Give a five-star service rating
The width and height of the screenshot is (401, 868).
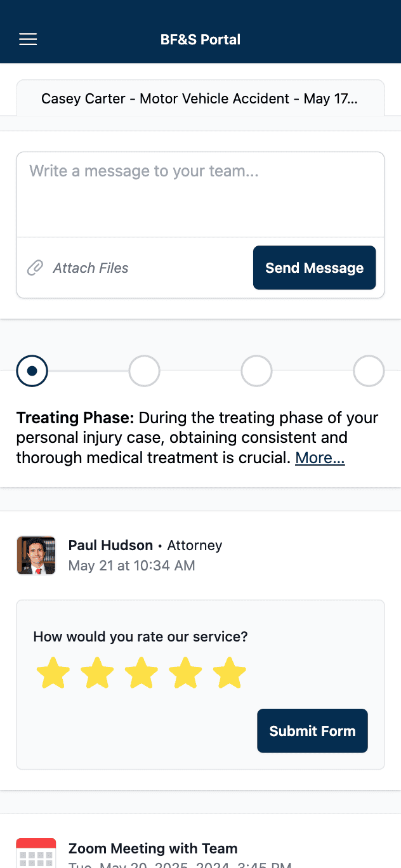click(229, 673)
